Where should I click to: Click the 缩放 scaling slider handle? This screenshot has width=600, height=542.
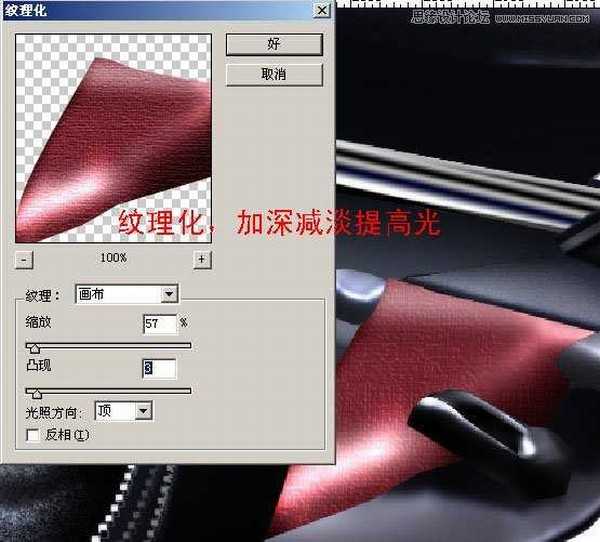(x=36, y=347)
